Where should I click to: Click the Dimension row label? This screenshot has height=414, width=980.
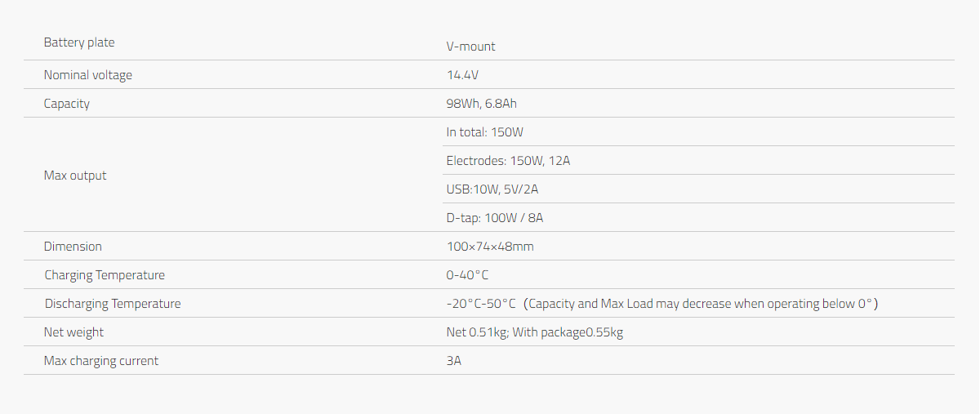[x=73, y=247]
